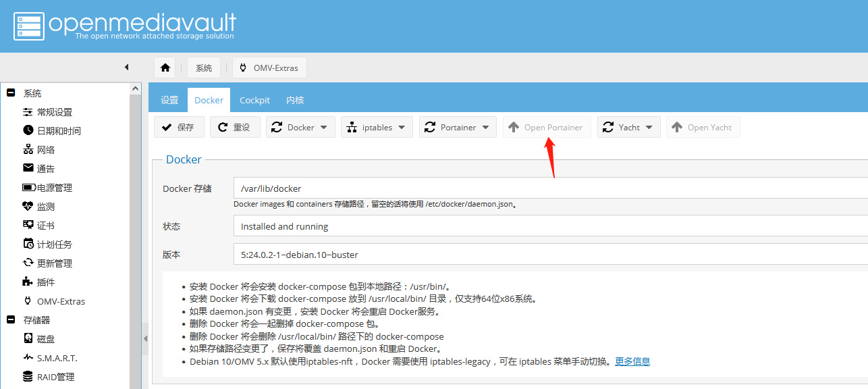The height and width of the screenshot is (389, 868).
Task: Collapse the 存储器 tree section
Action: pos(11,320)
